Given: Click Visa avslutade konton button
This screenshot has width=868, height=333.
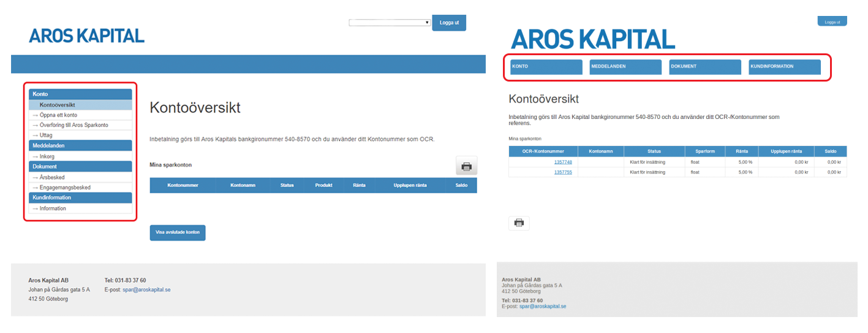Looking at the screenshot, I should click(x=178, y=233).
